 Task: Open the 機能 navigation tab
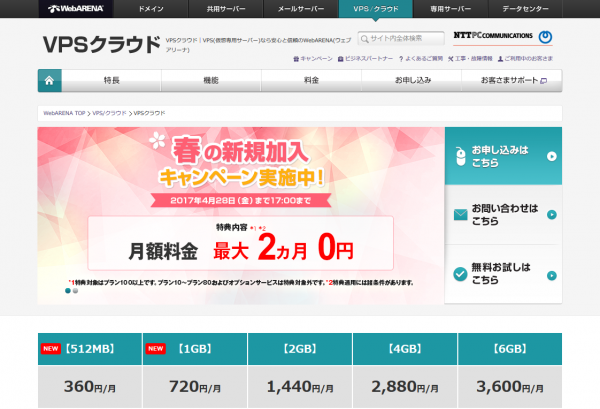pyautogui.click(x=211, y=80)
